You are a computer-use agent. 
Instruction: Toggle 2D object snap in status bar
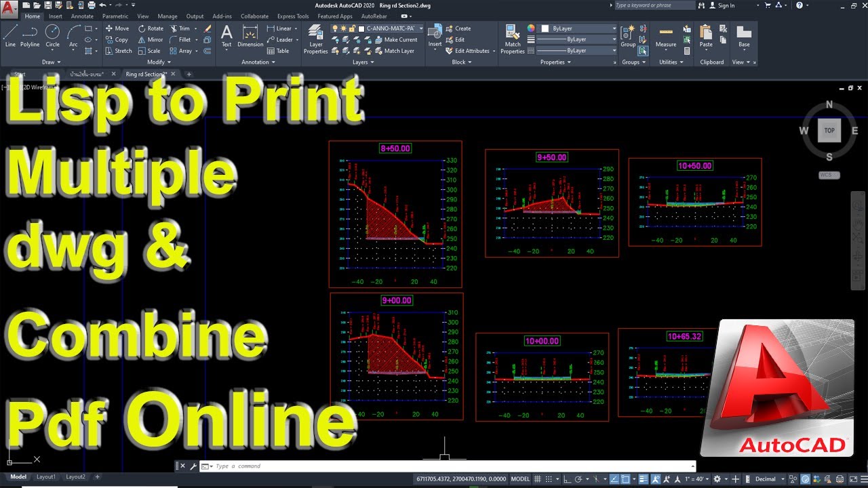point(626,479)
